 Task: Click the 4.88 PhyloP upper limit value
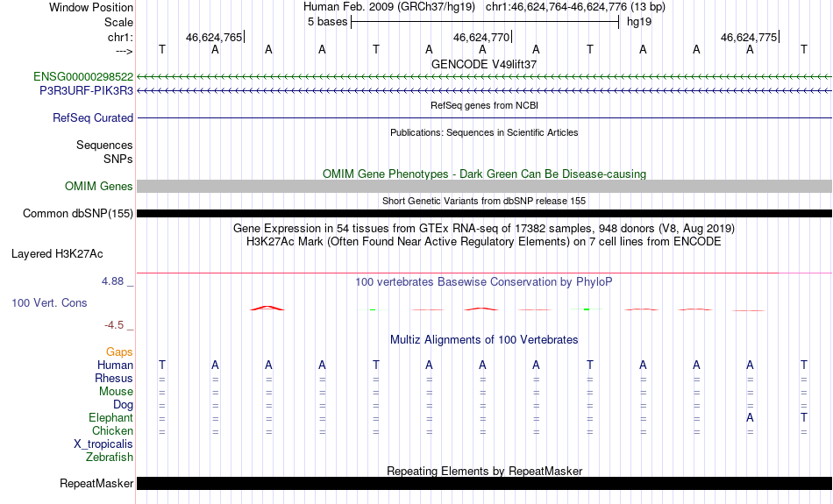click(112, 281)
